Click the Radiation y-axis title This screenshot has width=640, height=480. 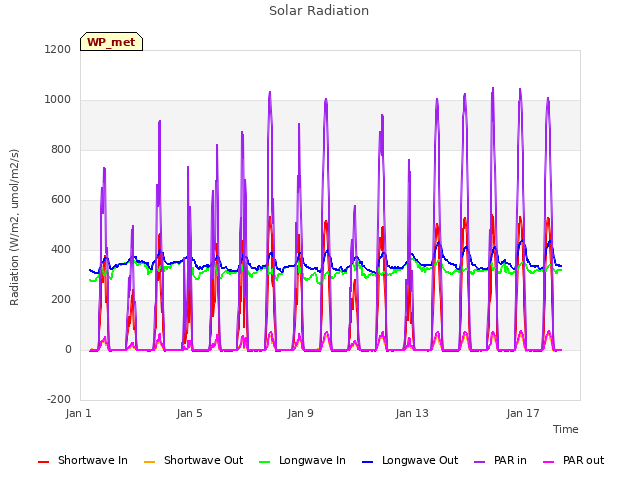(14, 227)
